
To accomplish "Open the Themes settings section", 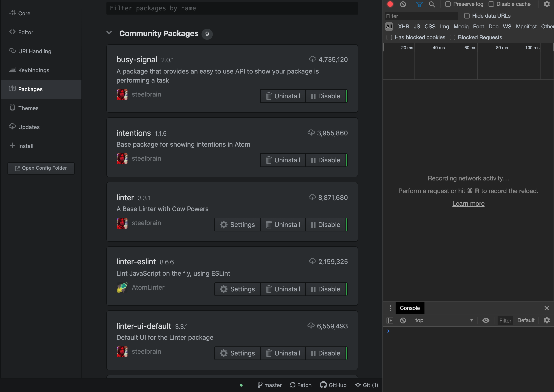I will pos(28,108).
